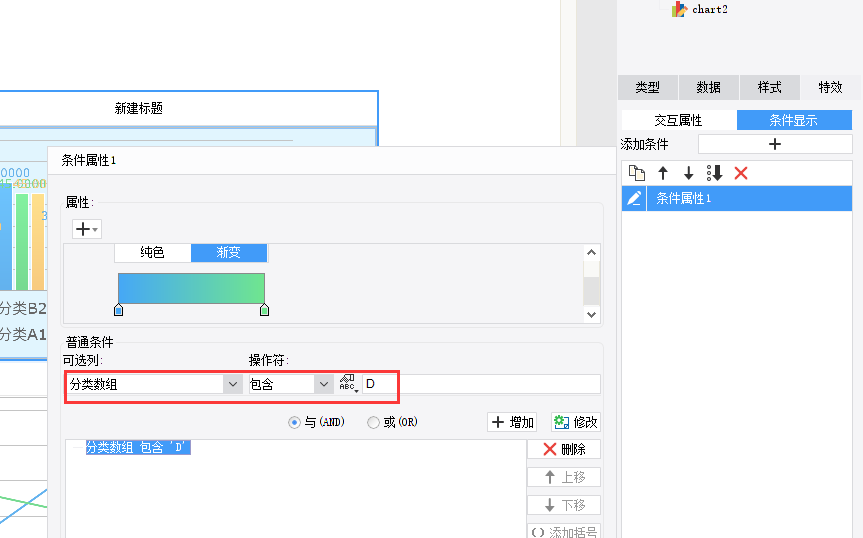Viewport: 863px width, 538px height.
Task: Click the 下移 button
Action: (564, 504)
